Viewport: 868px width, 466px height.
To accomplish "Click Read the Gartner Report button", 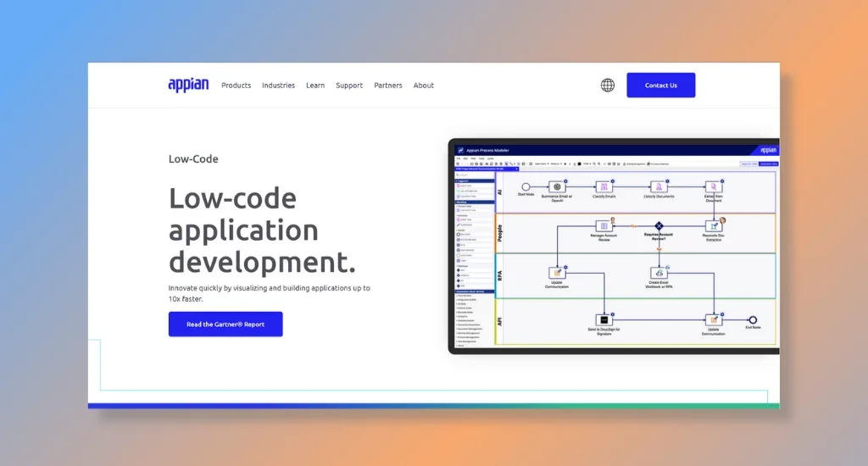I will [225, 324].
